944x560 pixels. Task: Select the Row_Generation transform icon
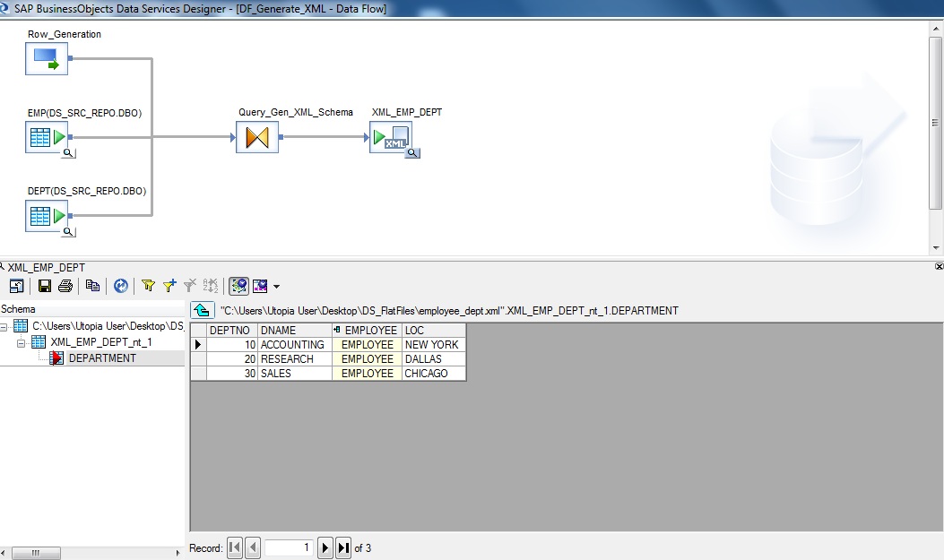click(x=47, y=59)
